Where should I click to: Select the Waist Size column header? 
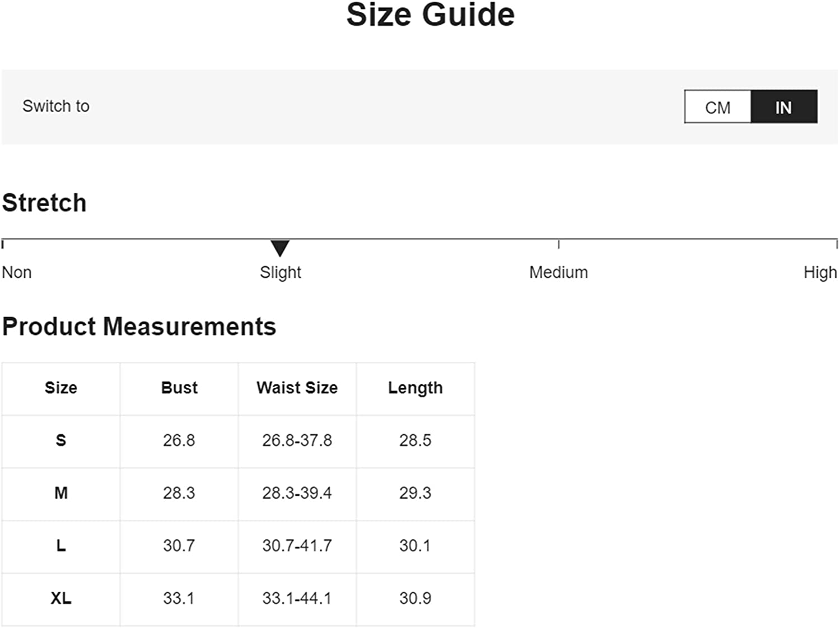pos(297,388)
